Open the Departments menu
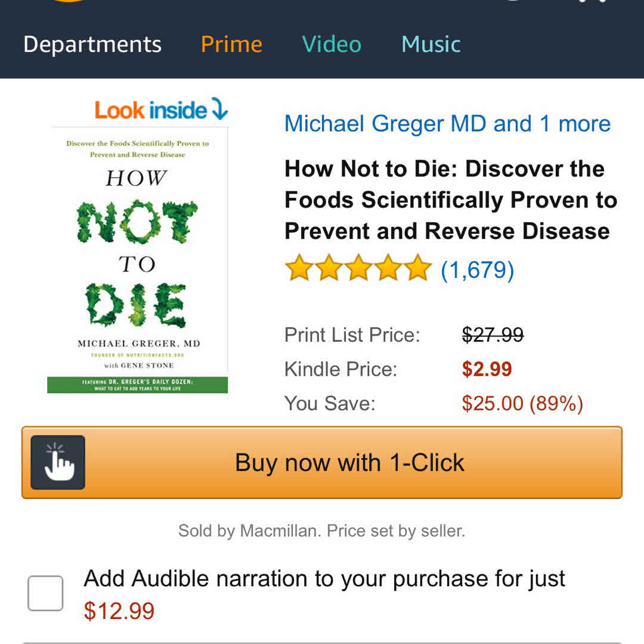This screenshot has height=644, width=644. (x=92, y=45)
